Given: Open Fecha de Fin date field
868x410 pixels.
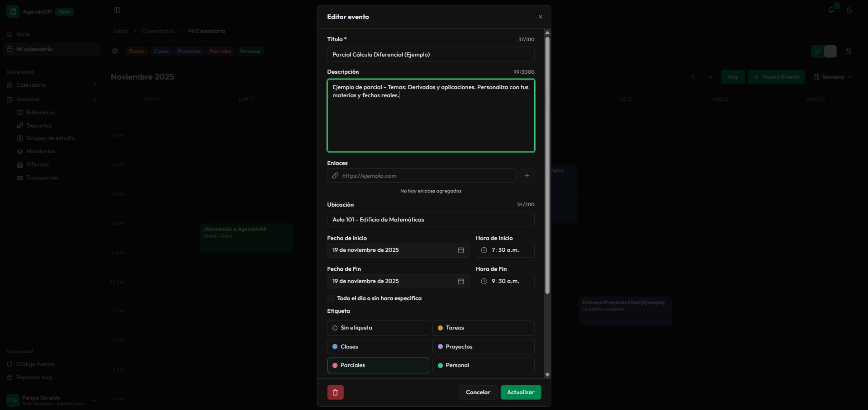Looking at the screenshot, I should 398,281.
